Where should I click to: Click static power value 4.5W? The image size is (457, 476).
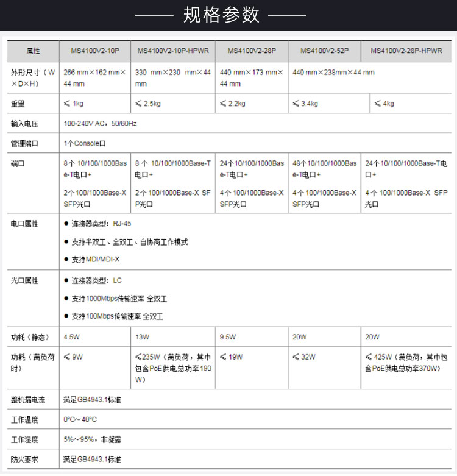click(x=72, y=337)
